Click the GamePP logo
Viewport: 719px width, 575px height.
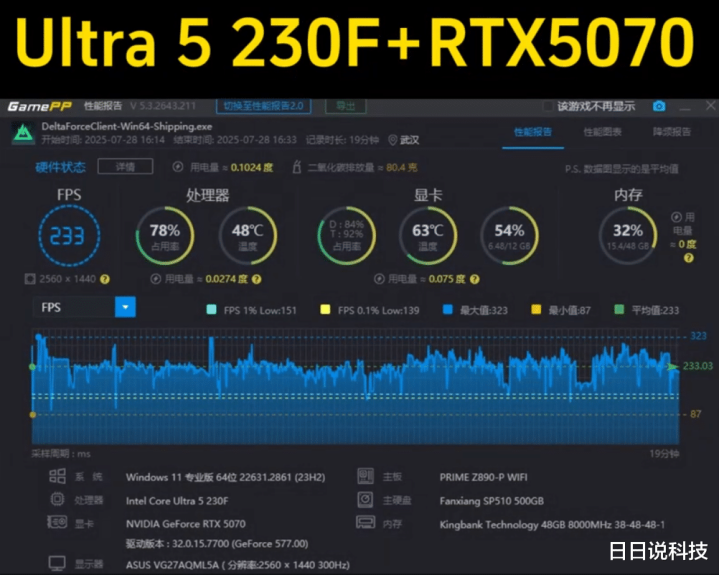click(x=40, y=106)
